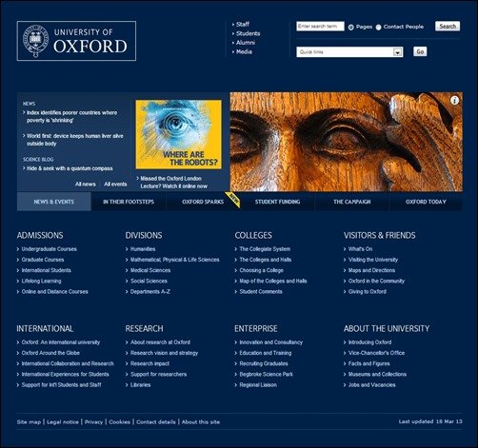Image resolution: width=478 pixels, height=448 pixels.
Task: Open Giving to Oxford link
Action: (368, 291)
